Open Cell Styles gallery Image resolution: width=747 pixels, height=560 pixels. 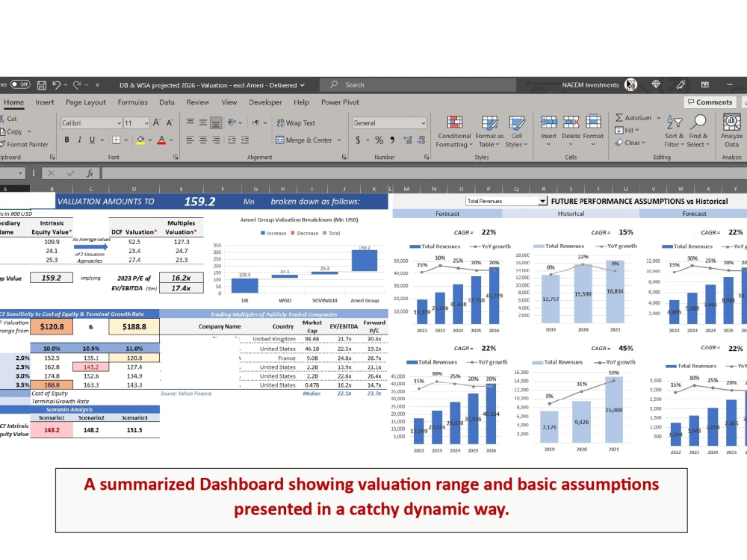click(x=516, y=131)
